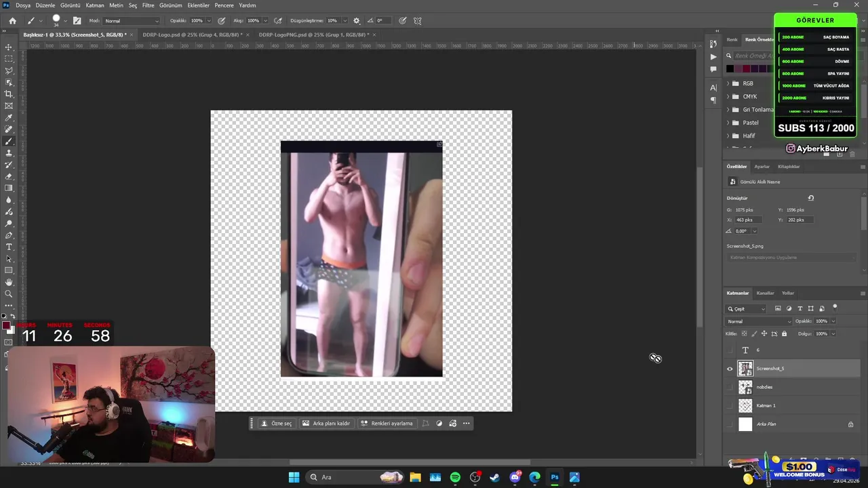The image size is (868, 488).
Task: Select the Zoom tool
Action: (x=9, y=294)
